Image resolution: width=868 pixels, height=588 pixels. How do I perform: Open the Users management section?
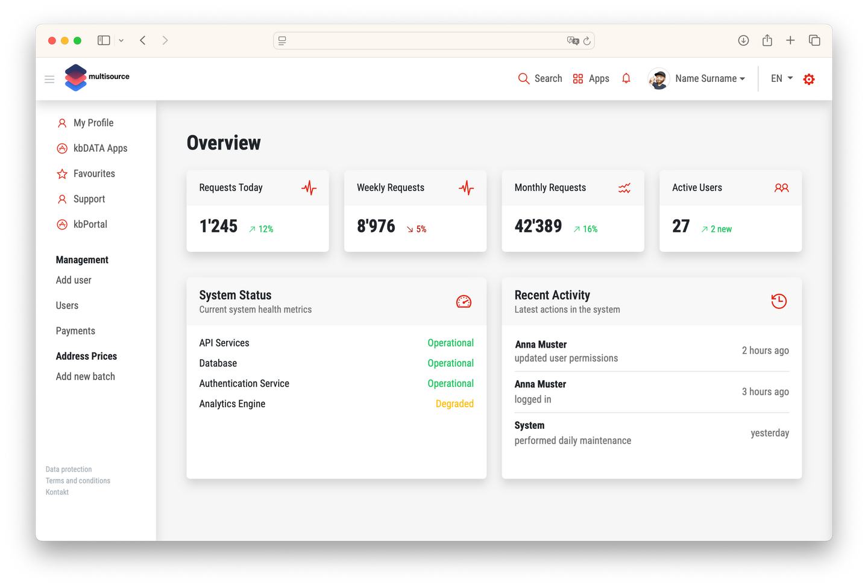pos(67,305)
